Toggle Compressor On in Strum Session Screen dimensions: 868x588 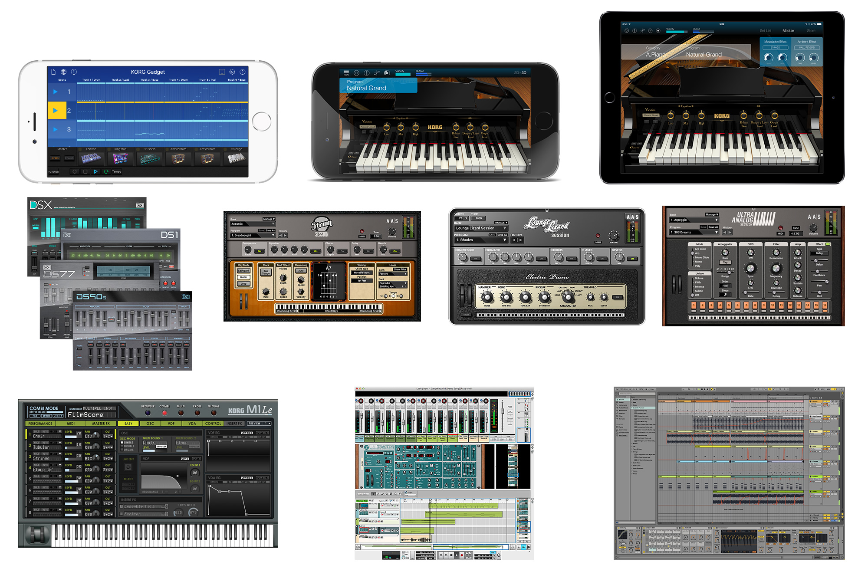click(x=260, y=251)
